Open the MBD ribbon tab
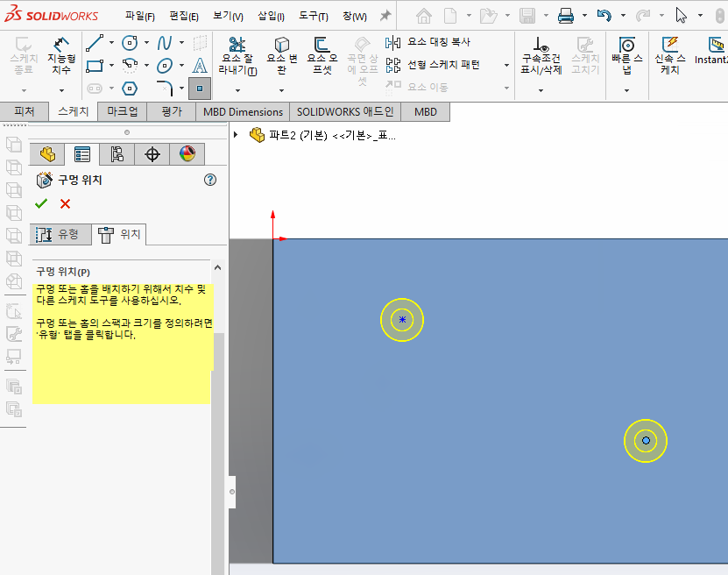This screenshot has height=575, width=728. click(x=425, y=111)
